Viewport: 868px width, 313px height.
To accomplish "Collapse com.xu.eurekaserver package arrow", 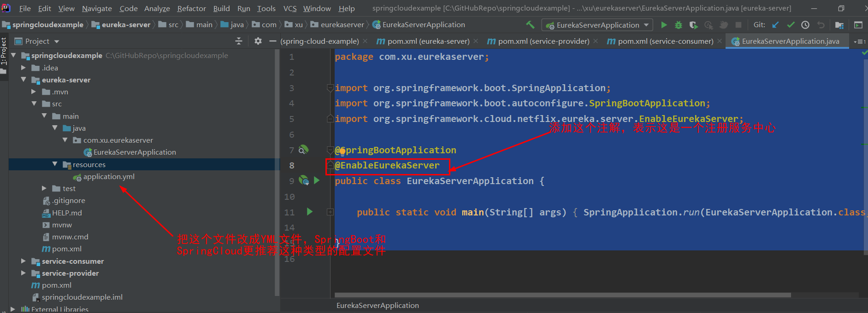I will pyautogui.click(x=65, y=139).
